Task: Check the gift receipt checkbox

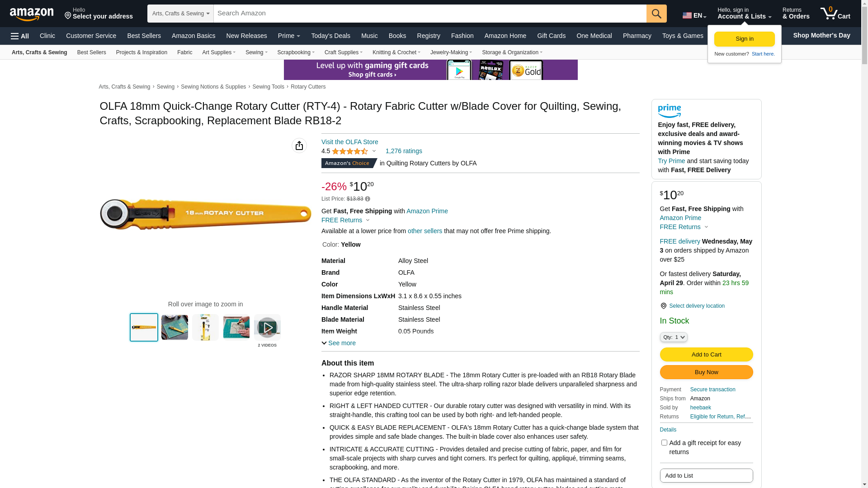Action: (664, 443)
